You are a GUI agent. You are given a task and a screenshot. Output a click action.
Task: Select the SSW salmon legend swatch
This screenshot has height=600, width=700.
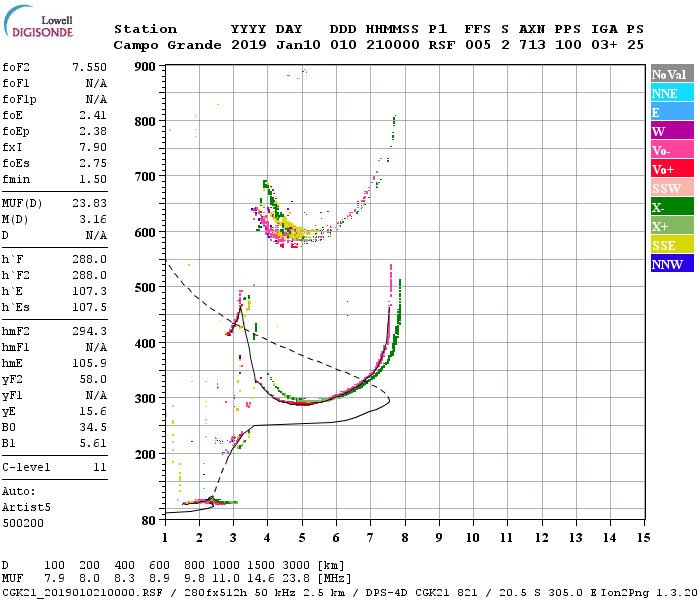[672, 188]
